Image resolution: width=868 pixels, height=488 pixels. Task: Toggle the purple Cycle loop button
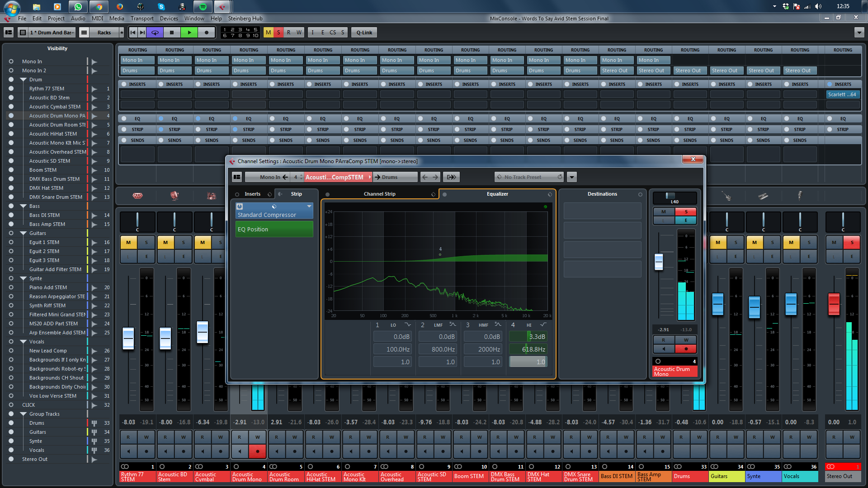coord(155,33)
